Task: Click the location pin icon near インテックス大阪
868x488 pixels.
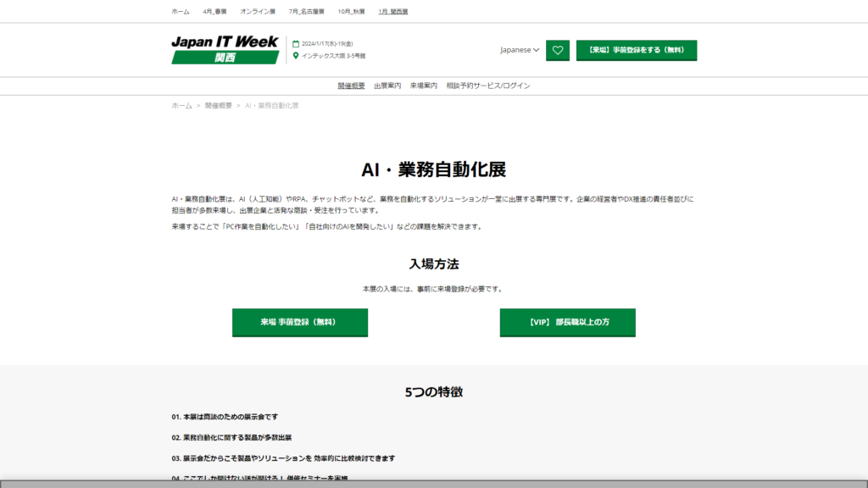Action: (296, 55)
